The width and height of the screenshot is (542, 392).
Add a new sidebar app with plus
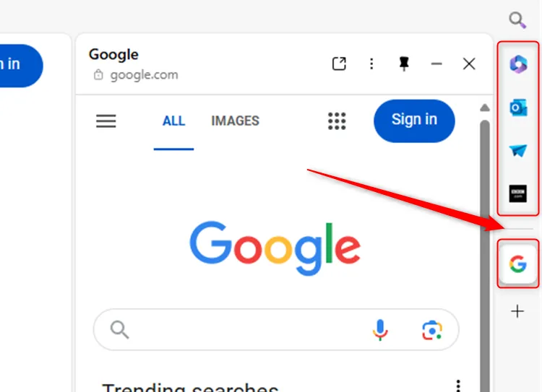coord(517,312)
